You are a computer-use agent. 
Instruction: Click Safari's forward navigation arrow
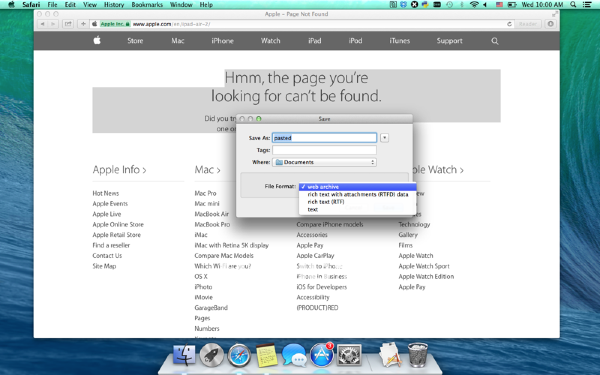53,24
